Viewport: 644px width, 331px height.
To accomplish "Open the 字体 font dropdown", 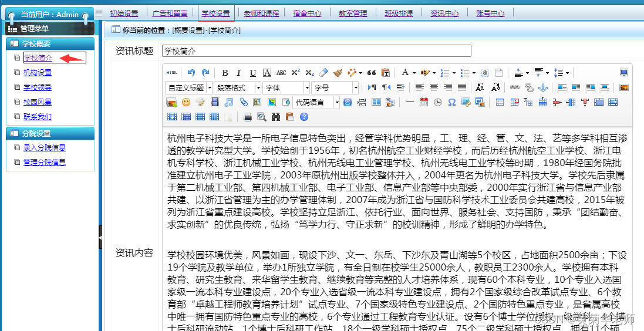I will click(286, 87).
